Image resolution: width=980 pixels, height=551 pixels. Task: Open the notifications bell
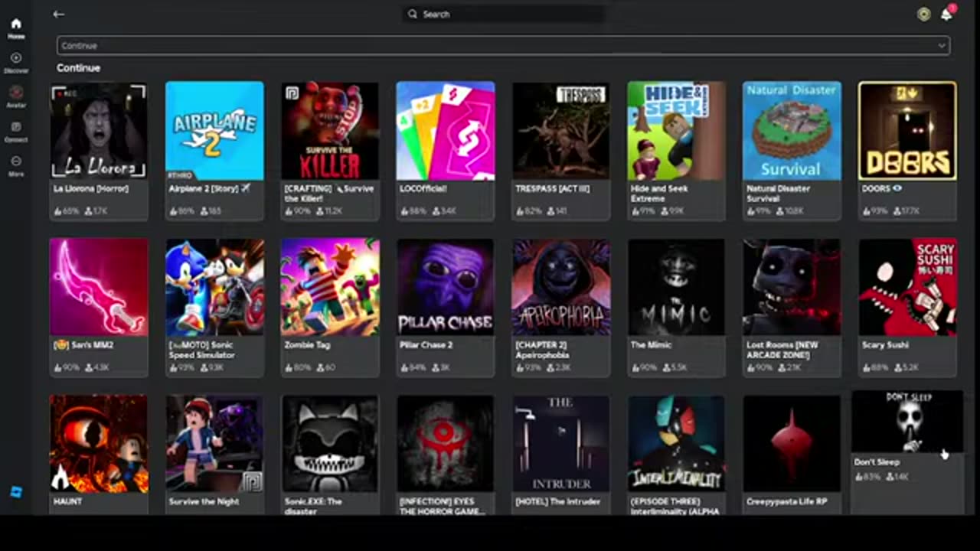[x=947, y=14]
